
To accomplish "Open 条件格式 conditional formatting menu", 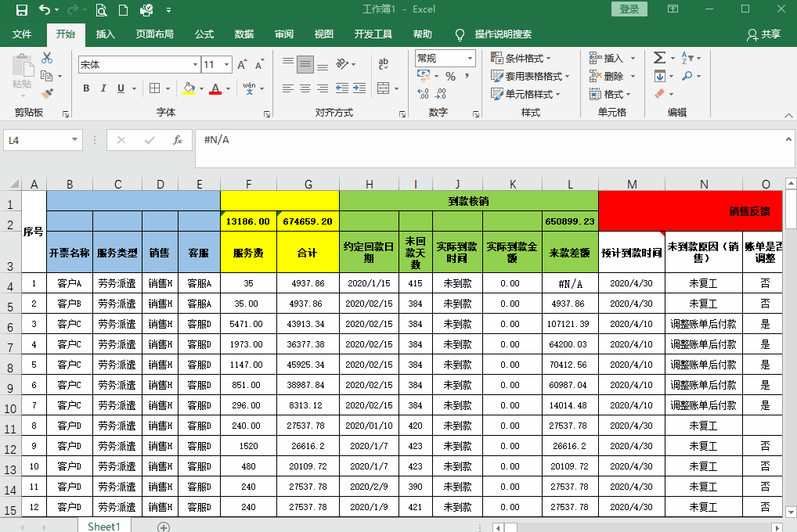I will [521, 58].
